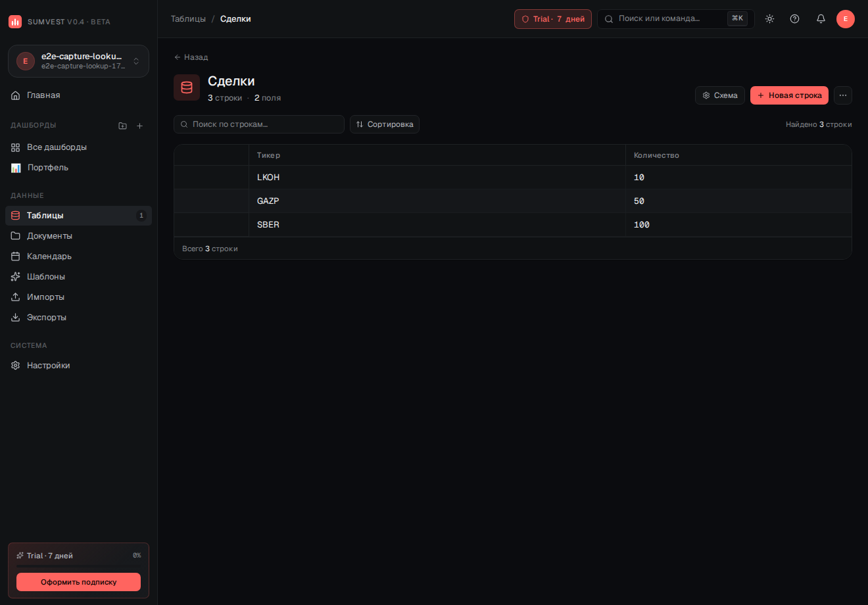Focus the Поиск или команда search field
Viewport: 868px width, 605px height.
tap(675, 19)
